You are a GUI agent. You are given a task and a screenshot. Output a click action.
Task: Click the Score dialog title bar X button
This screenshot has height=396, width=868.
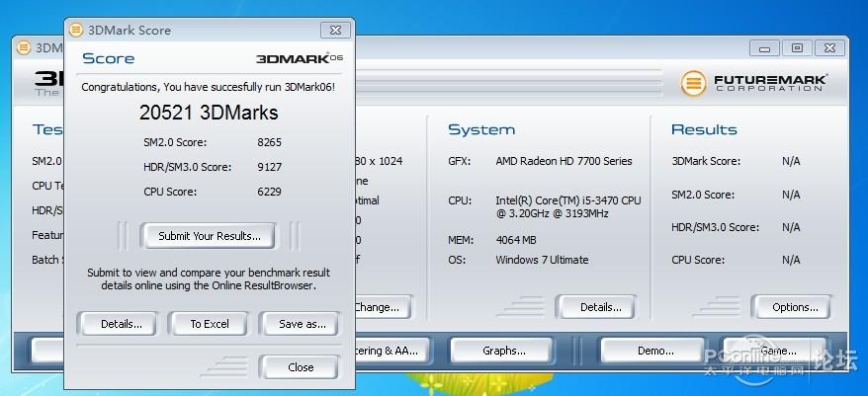pyautogui.click(x=335, y=30)
